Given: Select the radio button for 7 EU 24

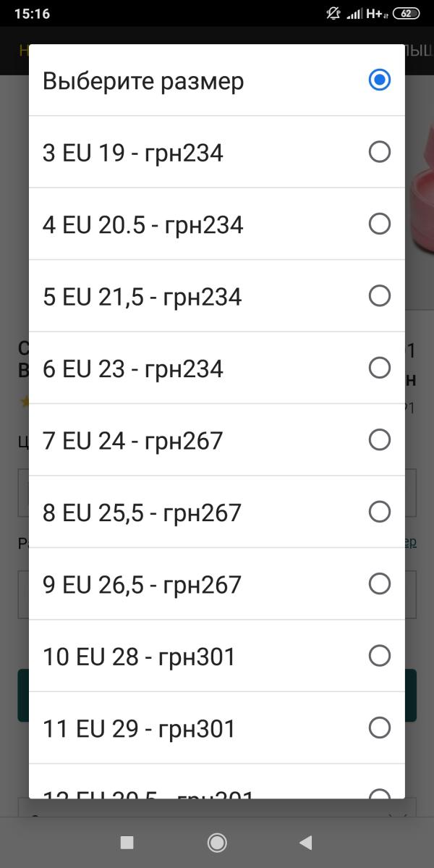Looking at the screenshot, I should click(x=379, y=439).
